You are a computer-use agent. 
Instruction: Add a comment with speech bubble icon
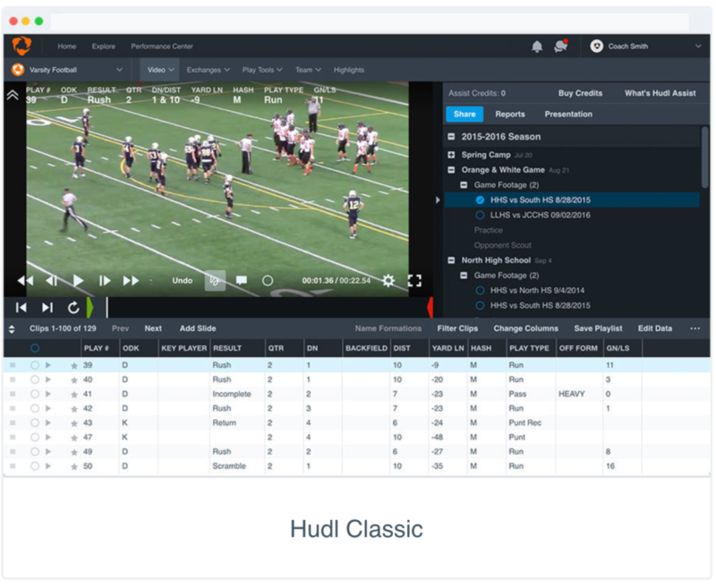coord(242,280)
